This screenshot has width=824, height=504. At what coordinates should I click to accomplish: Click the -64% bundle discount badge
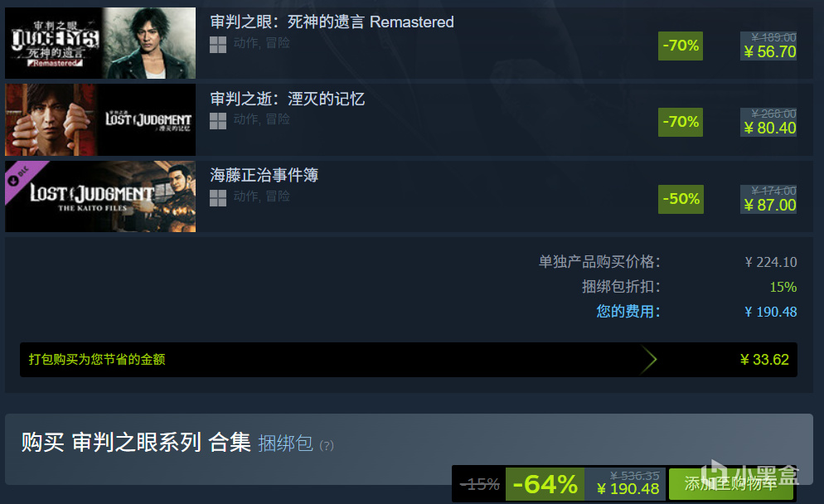(x=545, y=484)
